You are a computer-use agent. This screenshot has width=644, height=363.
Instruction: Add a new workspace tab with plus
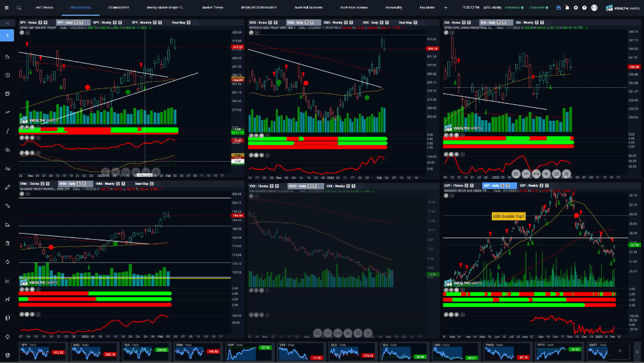[446, 7]
